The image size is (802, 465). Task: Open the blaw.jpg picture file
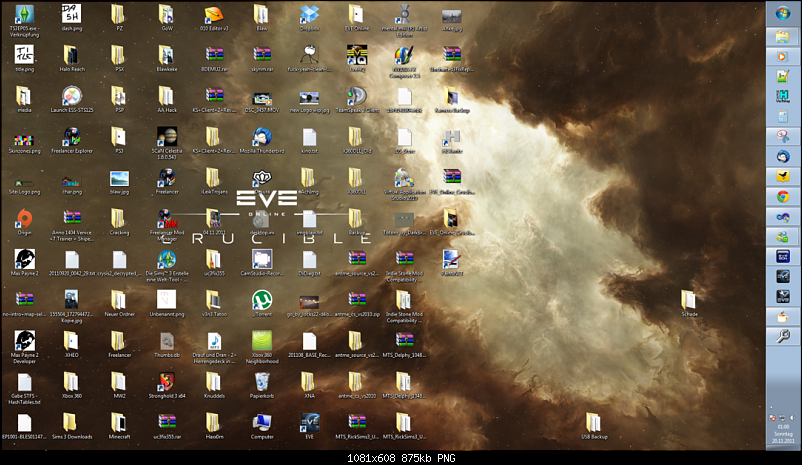tap(119, 181)
